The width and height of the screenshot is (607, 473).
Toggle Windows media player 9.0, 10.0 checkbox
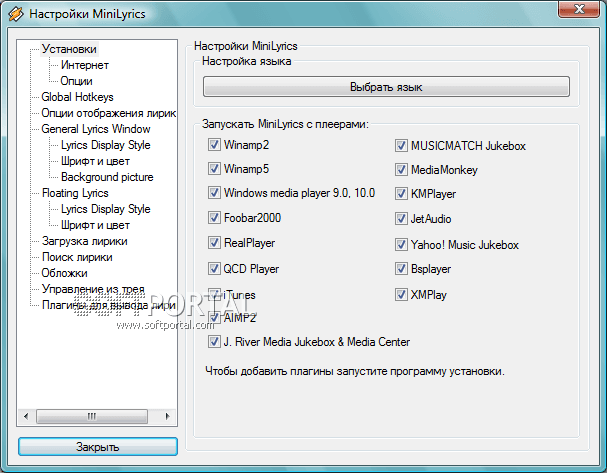tap(214, 193)
